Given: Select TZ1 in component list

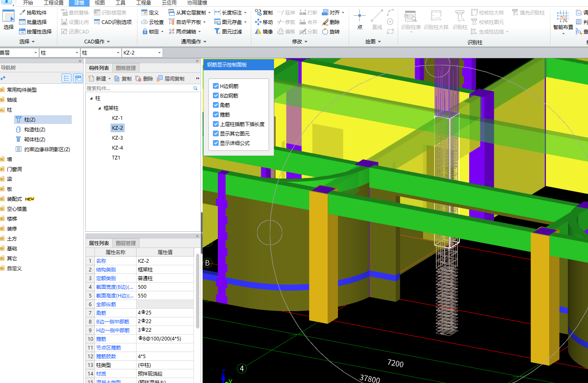Looking at the screenshot, I should (x=116, y=158).
